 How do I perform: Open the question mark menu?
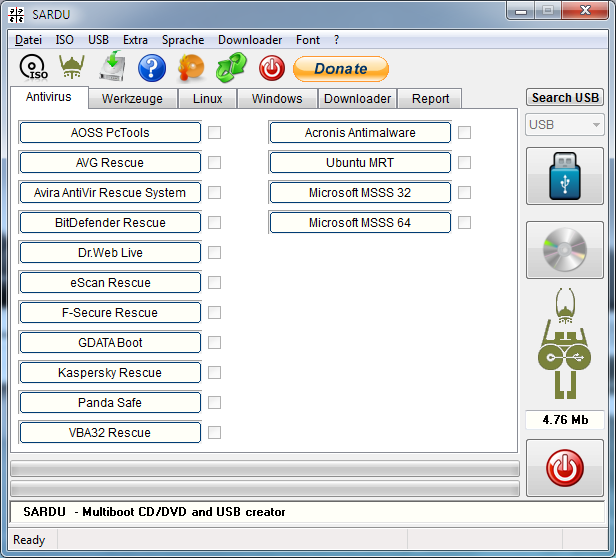coord(336,40)
